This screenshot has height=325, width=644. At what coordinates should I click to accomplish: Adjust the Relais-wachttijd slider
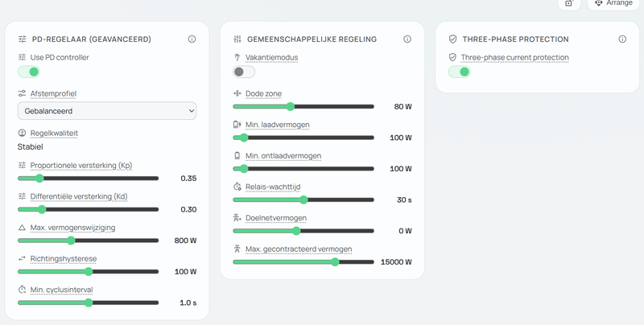[303, 200]
